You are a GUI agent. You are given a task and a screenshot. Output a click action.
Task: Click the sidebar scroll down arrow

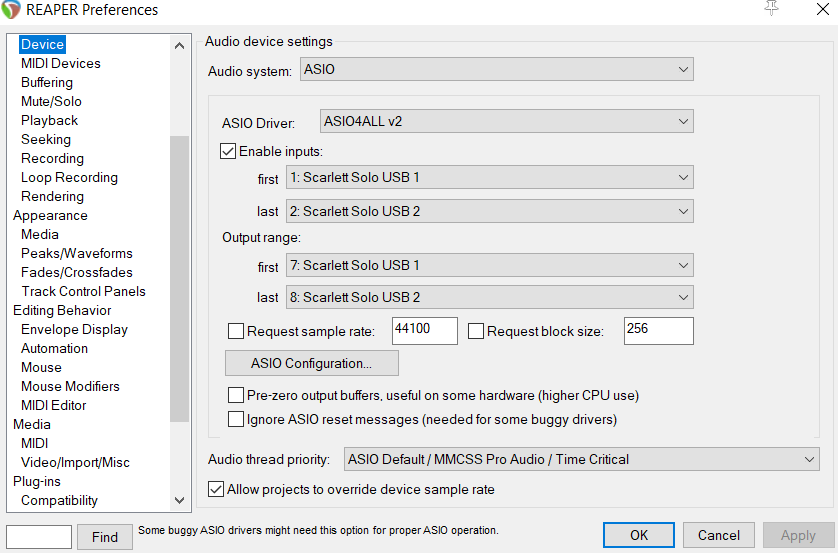180,501
